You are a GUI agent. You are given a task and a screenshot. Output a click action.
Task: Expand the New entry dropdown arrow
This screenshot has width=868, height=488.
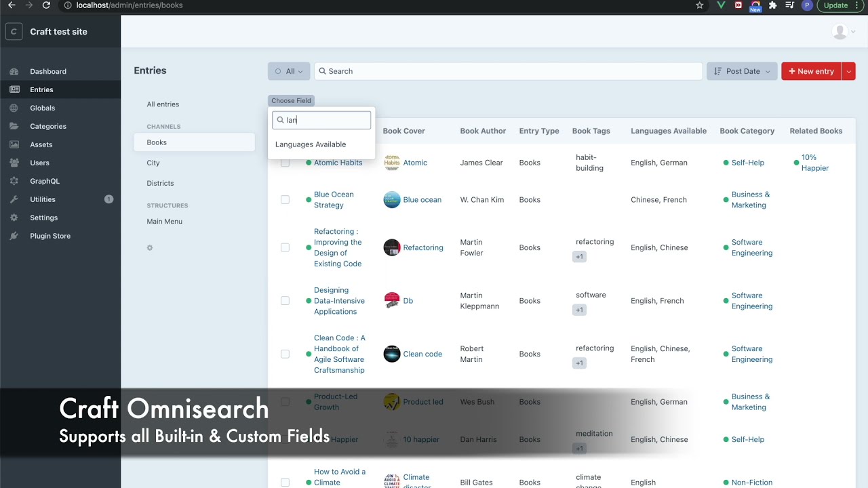coord(849,71)
